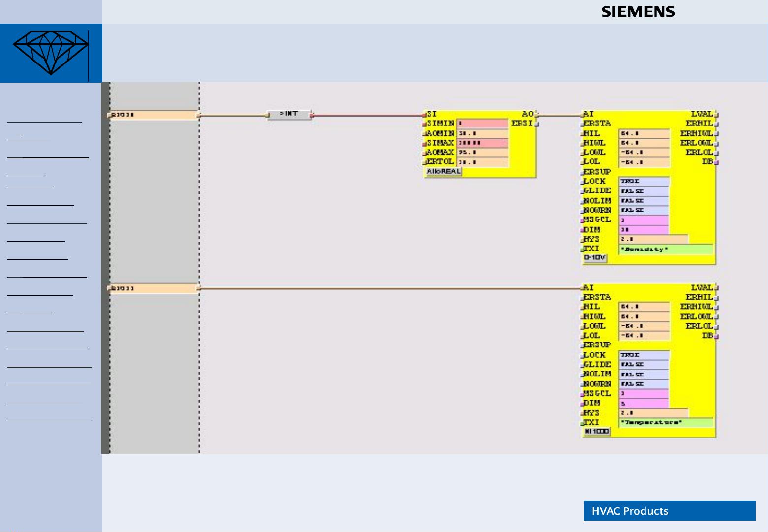Click the AO output pin of the AItoREAL block
The width and height of the screenshot is (768, 532).
click(536, 114)
